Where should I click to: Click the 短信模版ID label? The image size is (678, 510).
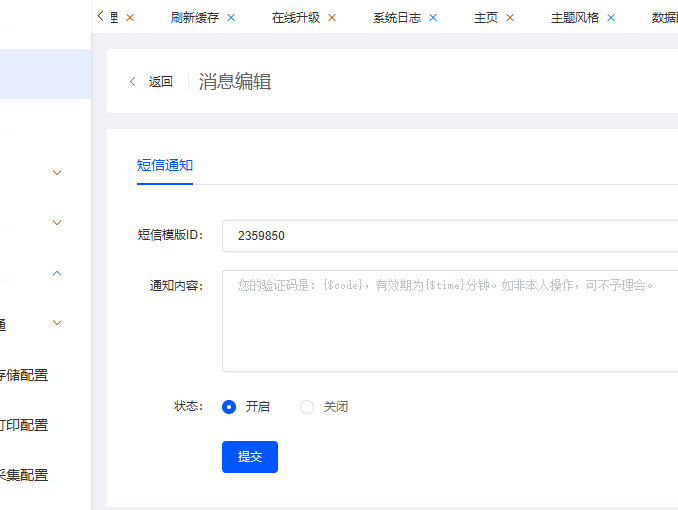(170, 235)
